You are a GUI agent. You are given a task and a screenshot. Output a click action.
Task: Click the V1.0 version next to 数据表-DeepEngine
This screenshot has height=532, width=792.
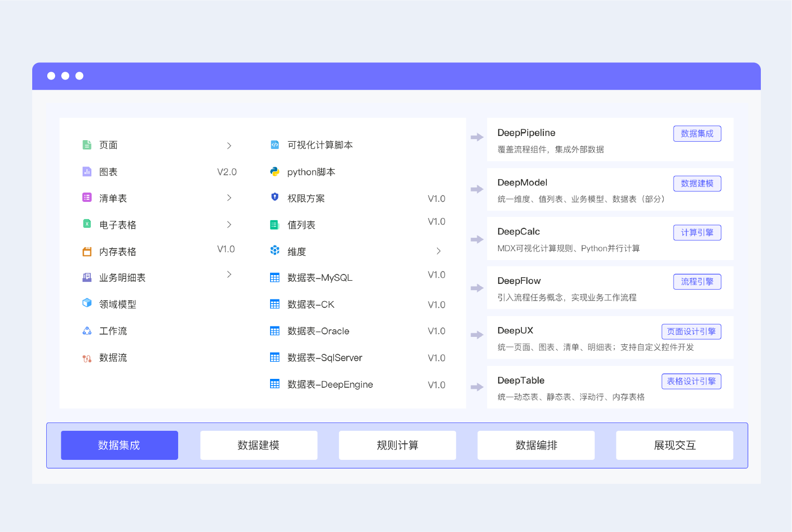(436, 385)
